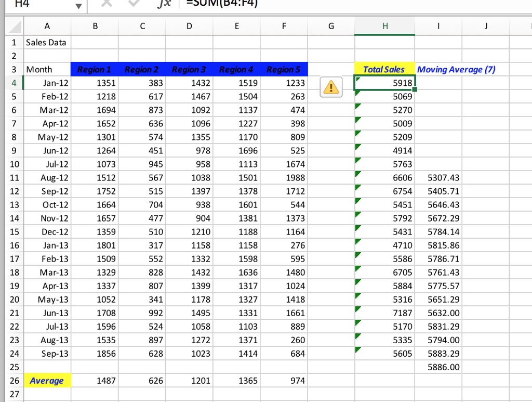
Task: Select column H header
Action: (x=384, y=26)
